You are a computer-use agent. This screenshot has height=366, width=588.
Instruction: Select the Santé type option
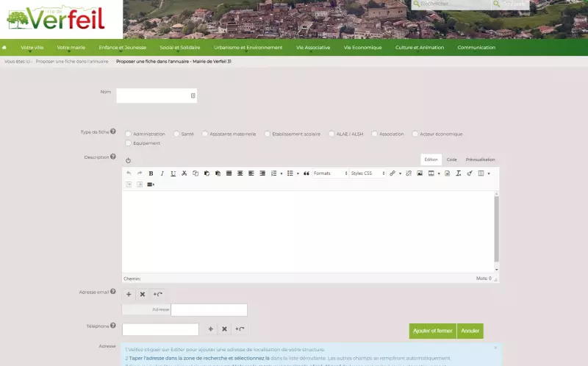[176, 134]
